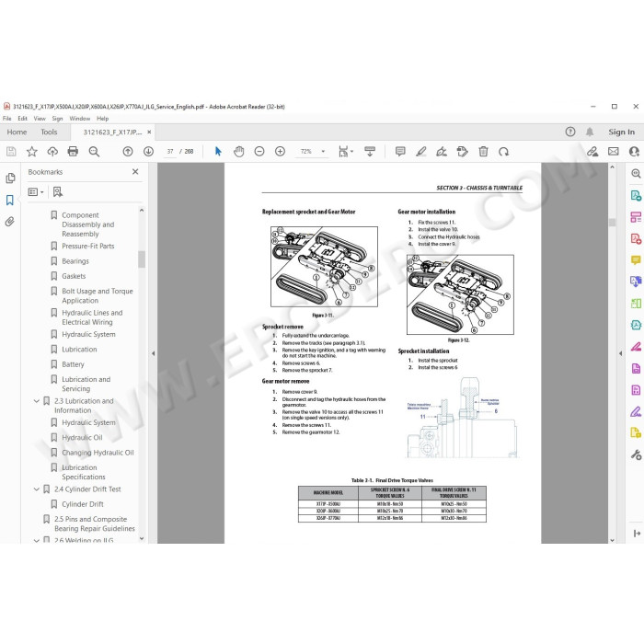Collapse the right tools pane arrow
This screenshot has height=644, width=644.
coord(621,353)
